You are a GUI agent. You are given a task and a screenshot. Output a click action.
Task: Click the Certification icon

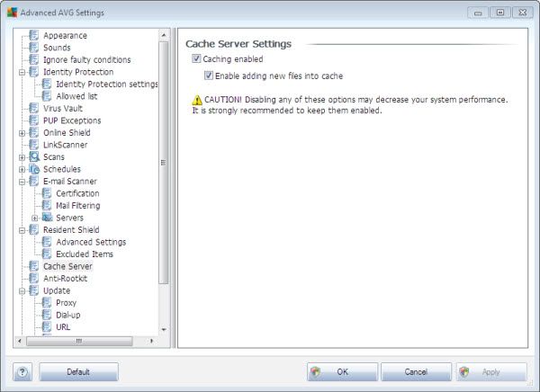pos(47,193)
